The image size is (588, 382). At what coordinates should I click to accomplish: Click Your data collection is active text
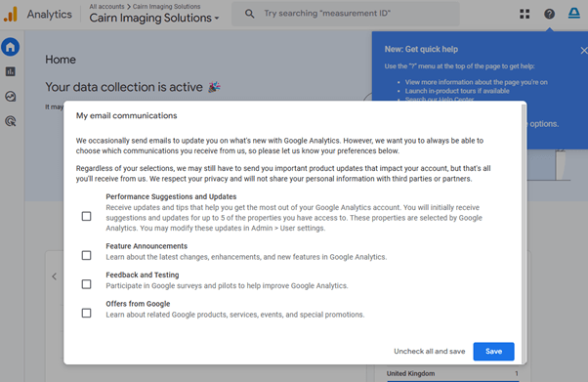(124, 87)
